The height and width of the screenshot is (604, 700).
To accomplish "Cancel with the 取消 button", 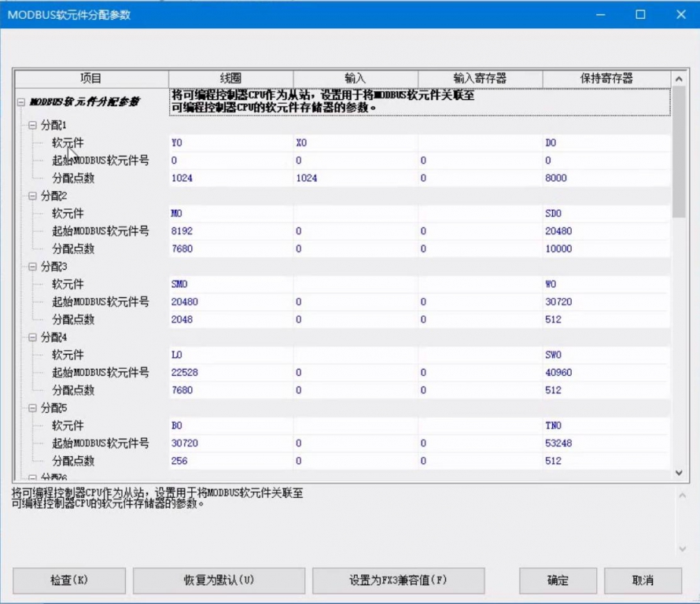I will point(643,580).
